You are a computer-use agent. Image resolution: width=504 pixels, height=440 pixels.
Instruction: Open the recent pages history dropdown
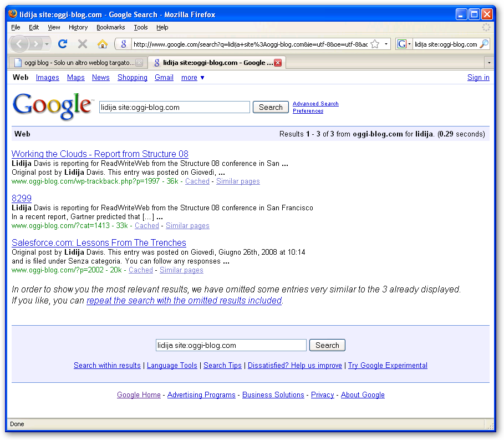coord(47,44)
